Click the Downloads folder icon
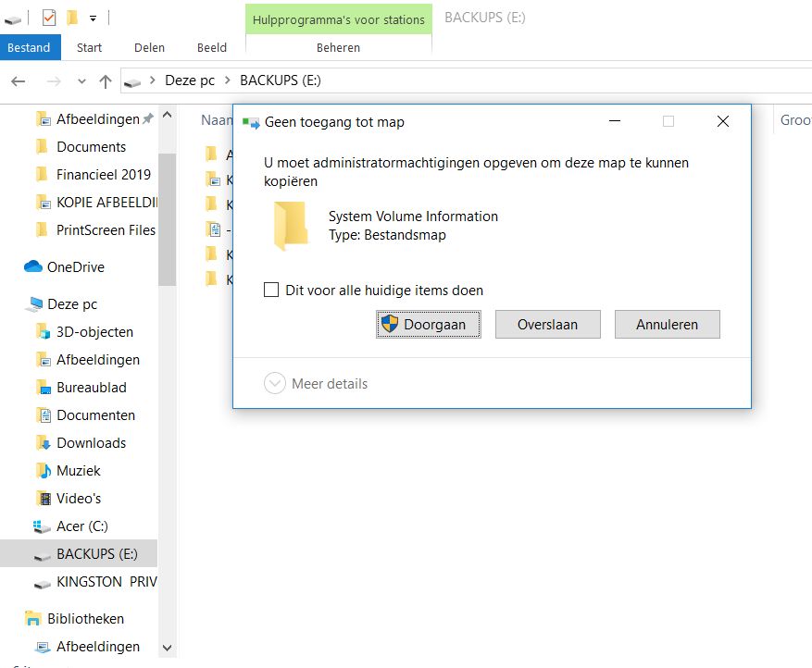Viewport: 812px width, 668px height. (x=42, y=443)
